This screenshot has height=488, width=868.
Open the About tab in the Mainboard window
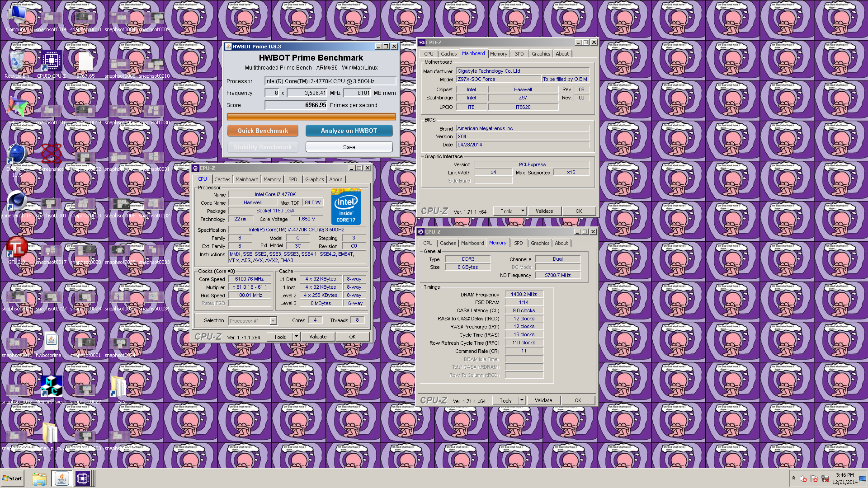point(562,54)
